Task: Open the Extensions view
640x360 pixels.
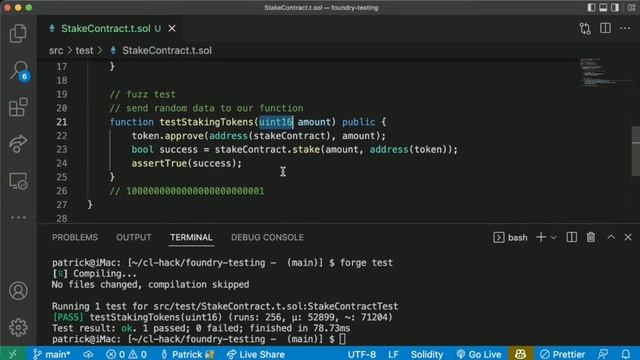Action: (x=18, y=107)
